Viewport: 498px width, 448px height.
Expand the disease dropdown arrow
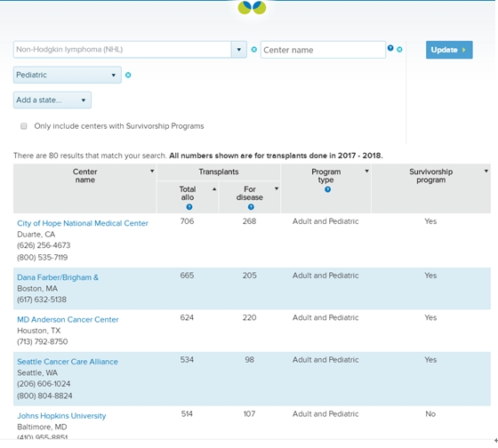click(239, 50)
